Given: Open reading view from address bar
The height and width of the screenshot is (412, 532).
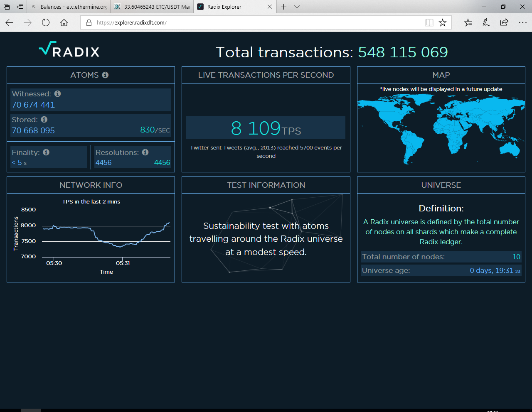Looking at the screenshot, I should 429,22.
